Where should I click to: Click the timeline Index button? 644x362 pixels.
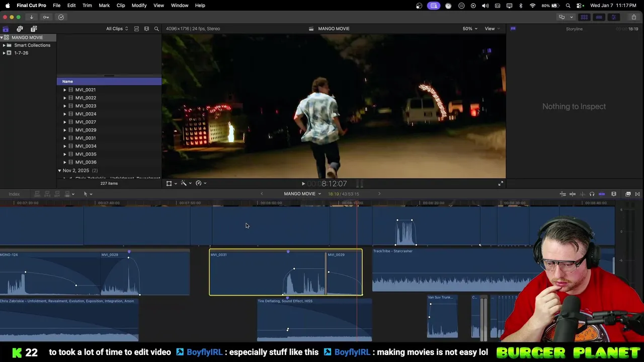pyautogui.click(x=14, y=194)
